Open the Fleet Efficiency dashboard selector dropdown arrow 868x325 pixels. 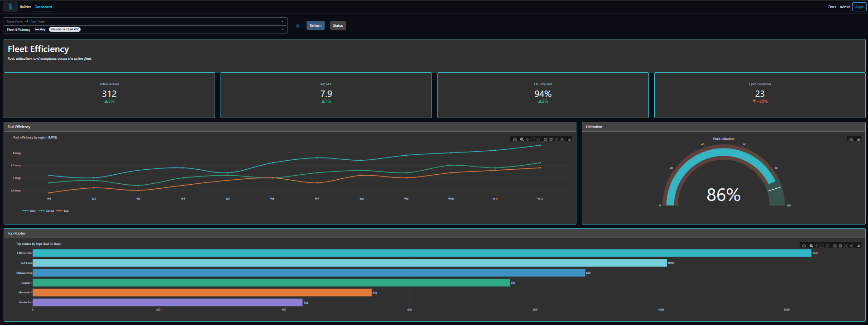pyautogui.click(x=282, y=29)
